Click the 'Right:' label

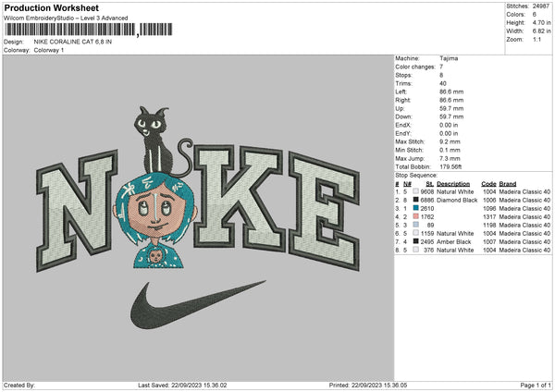click(x=402, y=100)
